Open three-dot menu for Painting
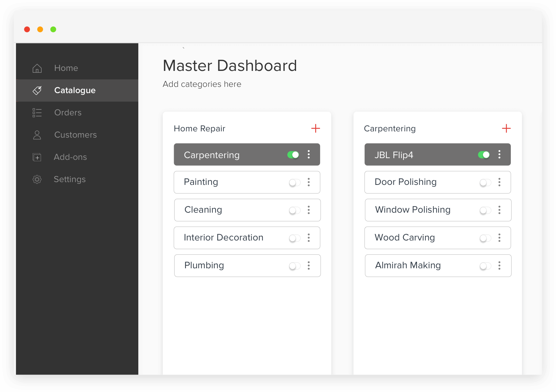The height and width of the screenshot is (392, 556). tap(309, 182)
